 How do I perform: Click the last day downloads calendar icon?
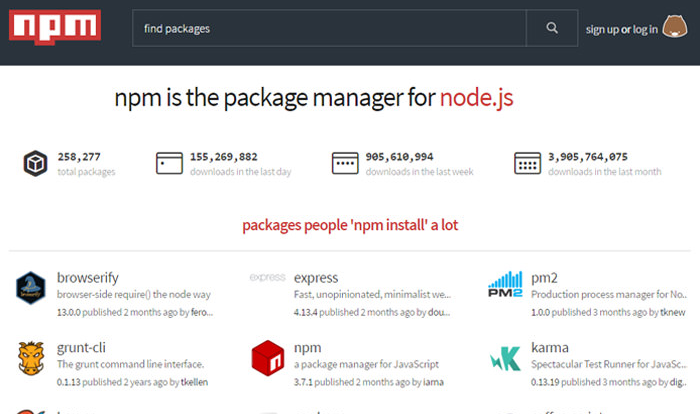(169, 163)
